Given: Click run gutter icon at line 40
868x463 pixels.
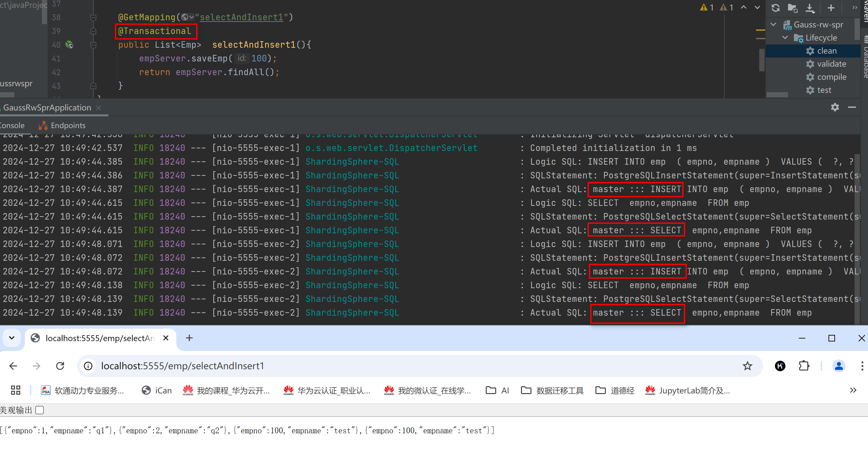Looking at the screenshot, I should pyautogui.click(x=69, y=44).
